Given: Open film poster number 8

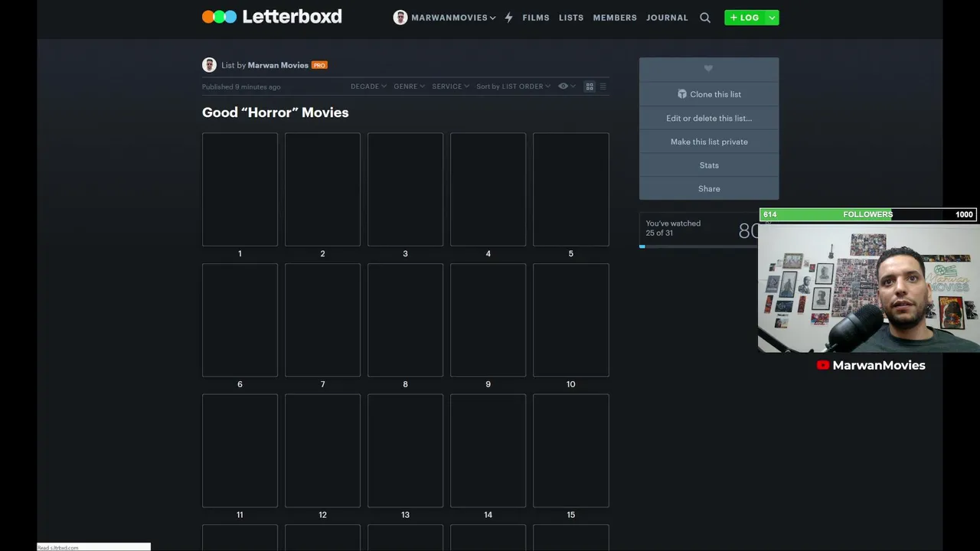Looking at the screenshot, I should (405, 321).
